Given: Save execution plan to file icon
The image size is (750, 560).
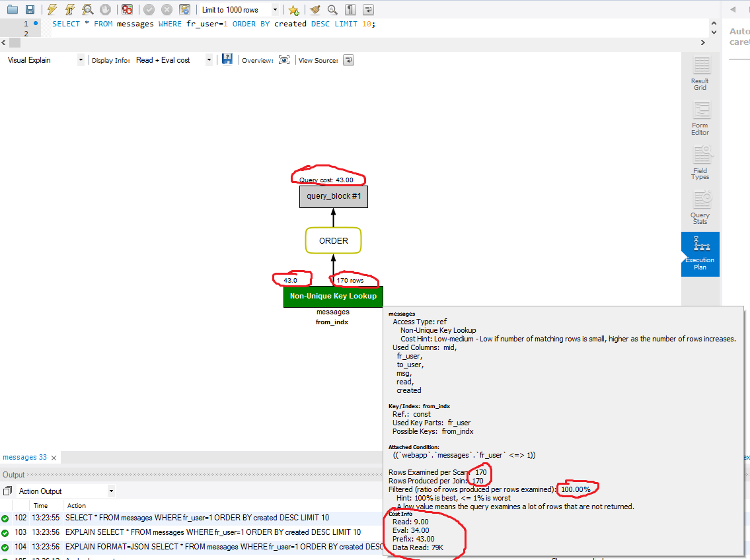Looking at the screenshot, I should tap(227, 59).
